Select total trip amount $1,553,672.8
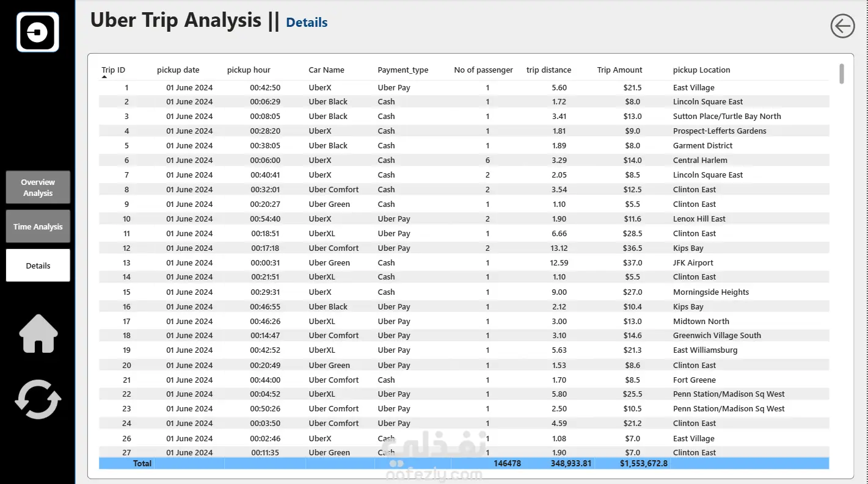 pos(644,463)
